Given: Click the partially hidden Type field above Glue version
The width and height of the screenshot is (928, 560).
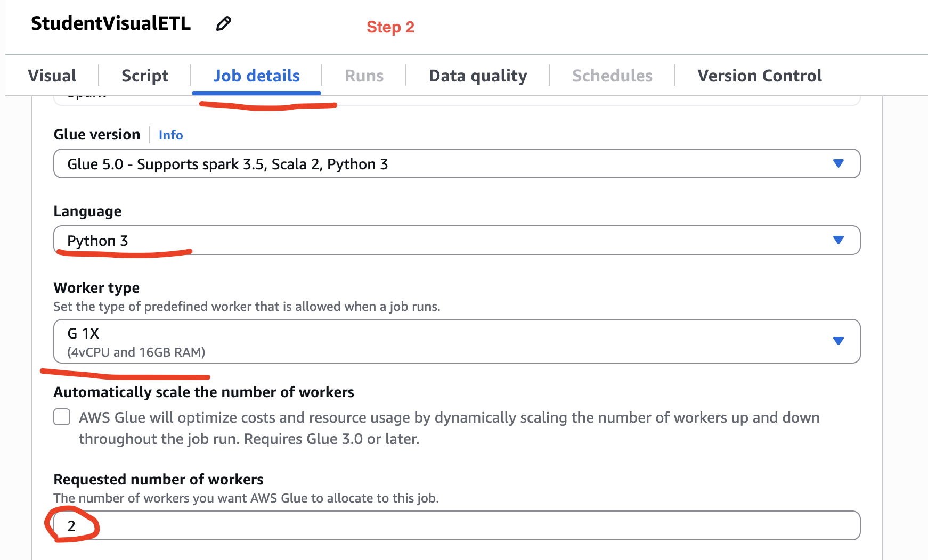Looking at the screenshot, I should pyautogui.click(x=456, y=100).
